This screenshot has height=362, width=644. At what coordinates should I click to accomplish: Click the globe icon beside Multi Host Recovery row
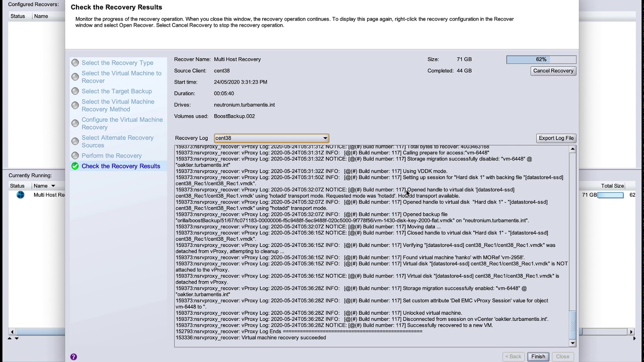[20, 195]
